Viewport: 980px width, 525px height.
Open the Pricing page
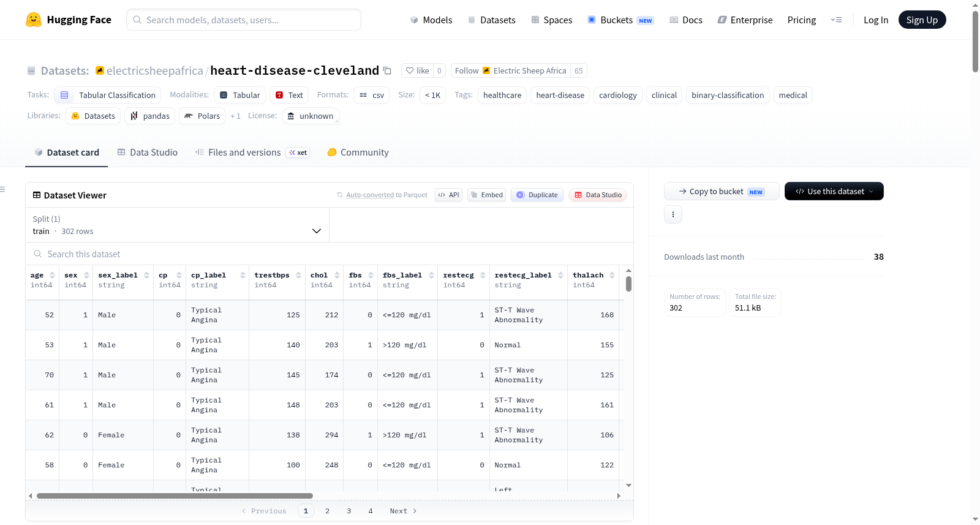point(802,20)
